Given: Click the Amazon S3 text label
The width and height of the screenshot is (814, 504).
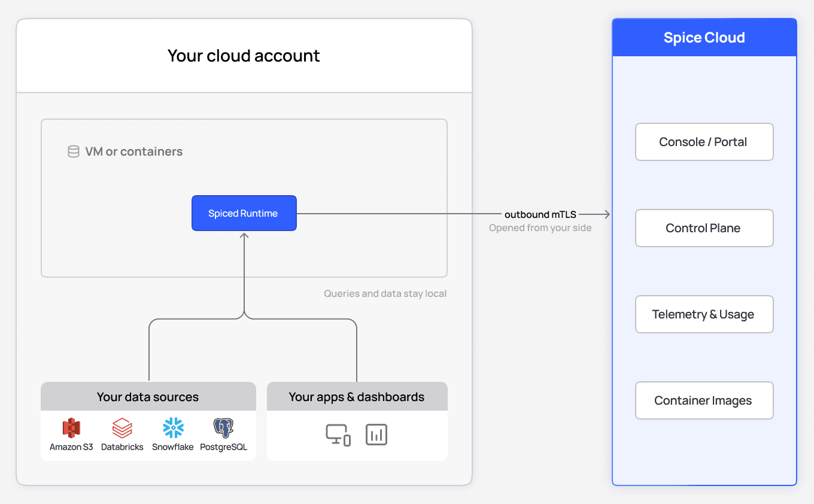Looking at the screenshot, I should tap(71, 447).
